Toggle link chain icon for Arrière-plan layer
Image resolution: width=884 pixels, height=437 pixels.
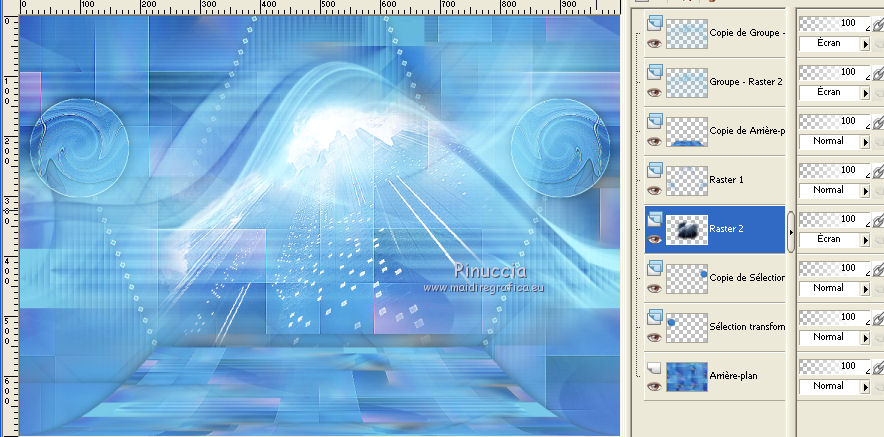coord(878,368)
